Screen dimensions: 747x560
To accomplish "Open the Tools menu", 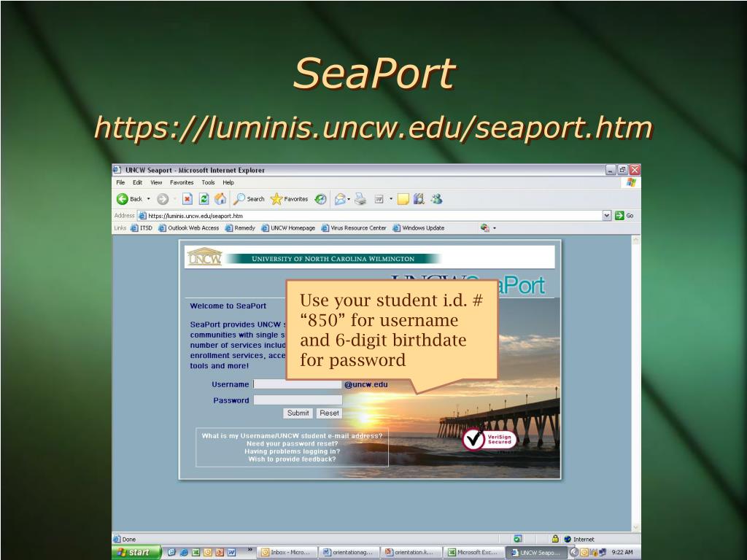I will click(x=208, y=182).
